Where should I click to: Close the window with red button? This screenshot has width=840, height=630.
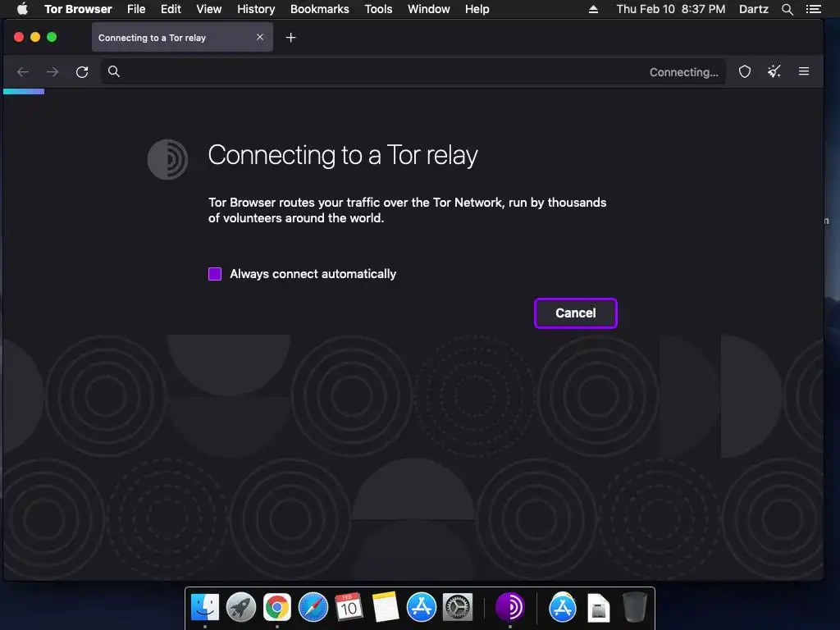[x=19, y=37]
